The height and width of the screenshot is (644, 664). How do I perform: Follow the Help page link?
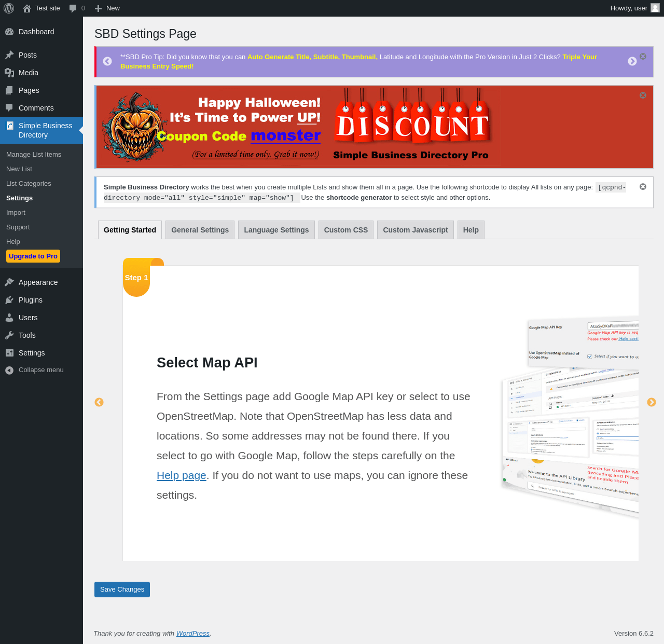coord(182,475)
